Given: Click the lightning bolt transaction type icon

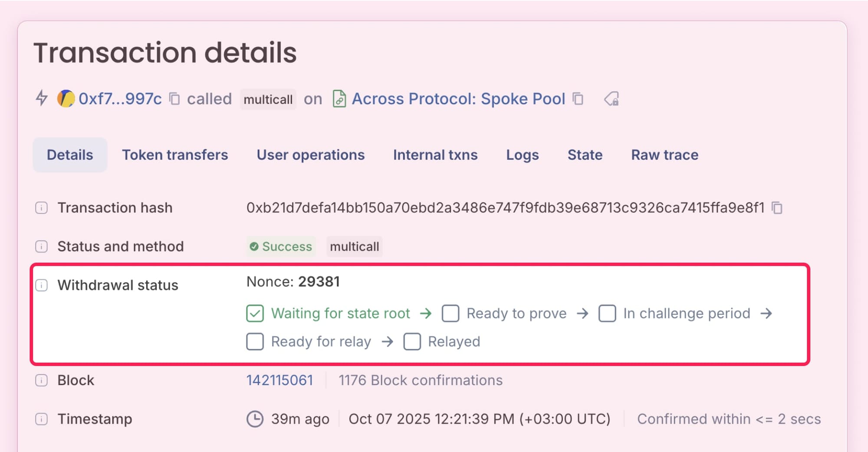Looking at the screenshot, I should (x=41, y=99).
